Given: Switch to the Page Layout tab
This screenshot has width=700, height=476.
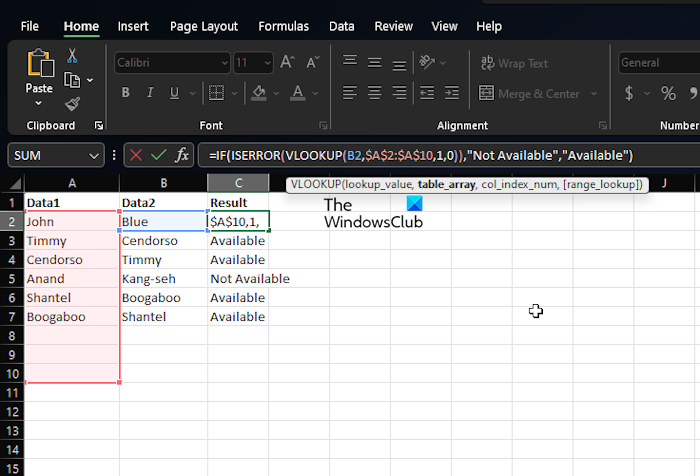Looking at the screenshot, I should pos(204,26).
